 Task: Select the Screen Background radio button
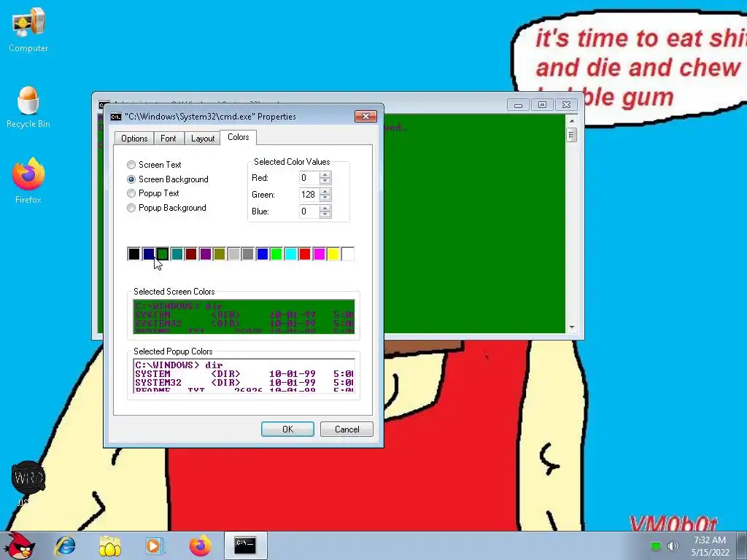(131, 179)
